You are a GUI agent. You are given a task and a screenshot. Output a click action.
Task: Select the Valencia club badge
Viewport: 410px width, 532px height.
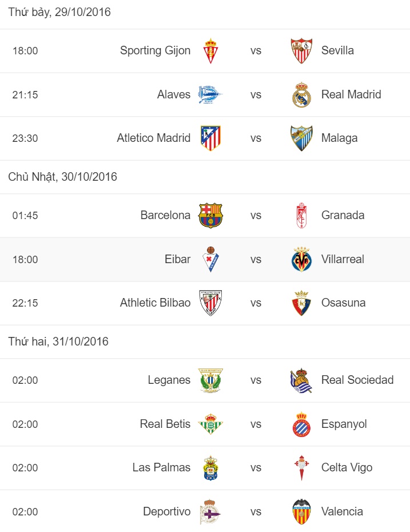point(301,511)
